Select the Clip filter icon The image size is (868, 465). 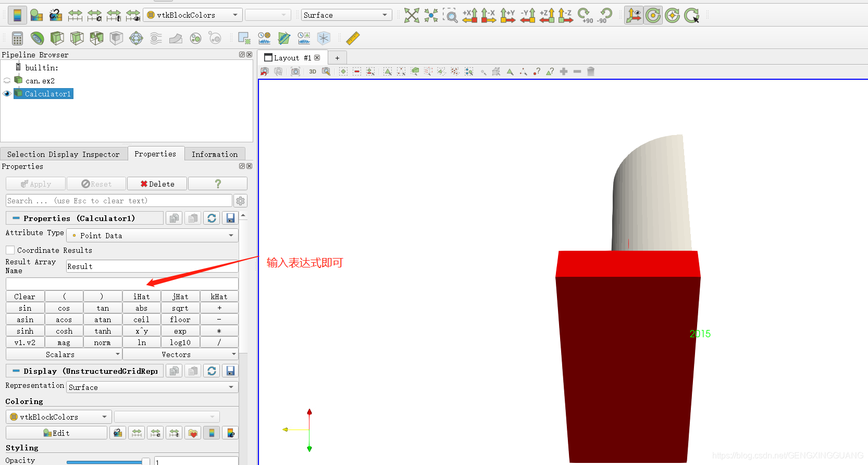tap(57, 38)
